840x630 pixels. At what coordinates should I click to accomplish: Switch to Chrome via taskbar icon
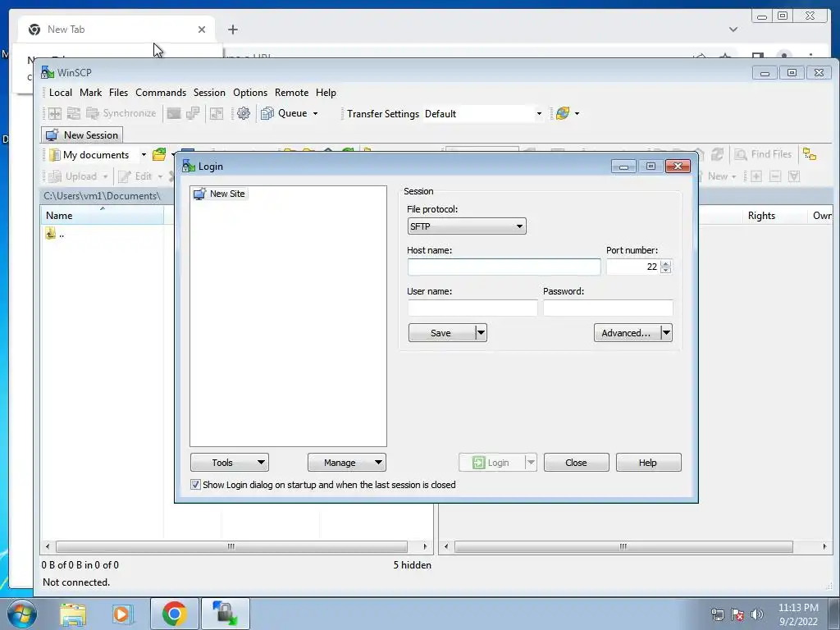tap(174, 614)
